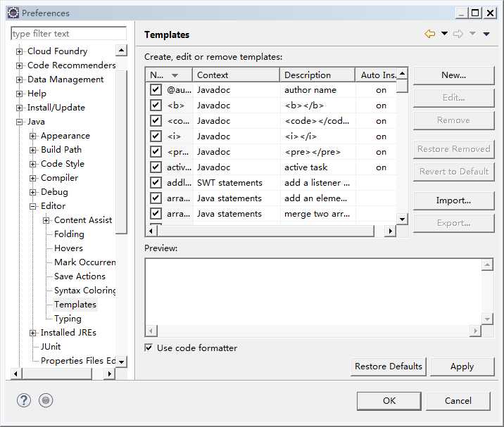504x427 pixels.
Task: Select the Templates tree item
Action: [75, 305]
